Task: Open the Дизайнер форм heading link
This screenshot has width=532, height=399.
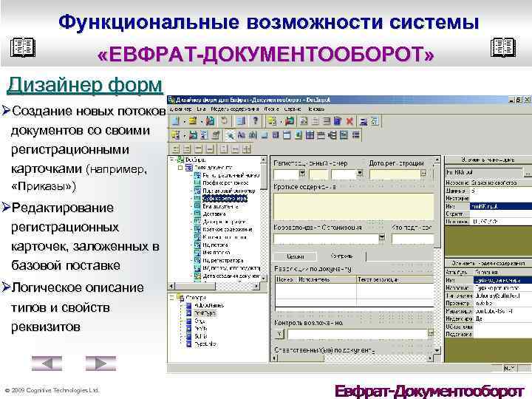Action: tap(85, 85)
